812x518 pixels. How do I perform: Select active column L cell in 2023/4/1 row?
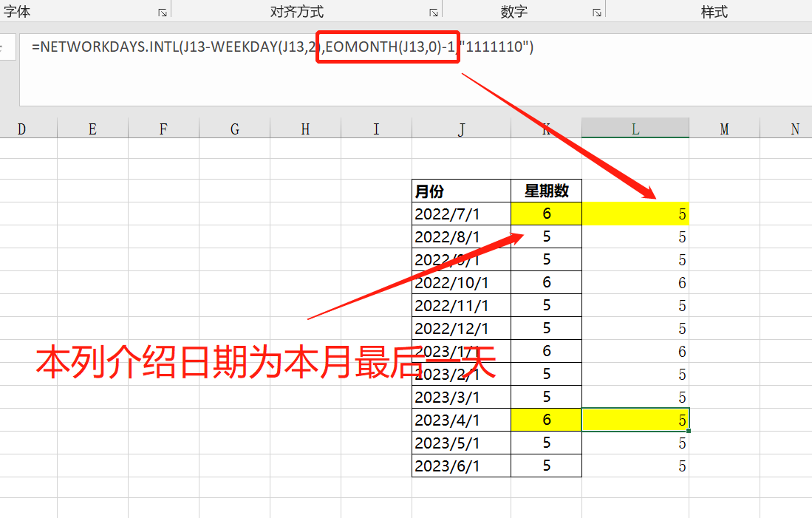[635, 420]
